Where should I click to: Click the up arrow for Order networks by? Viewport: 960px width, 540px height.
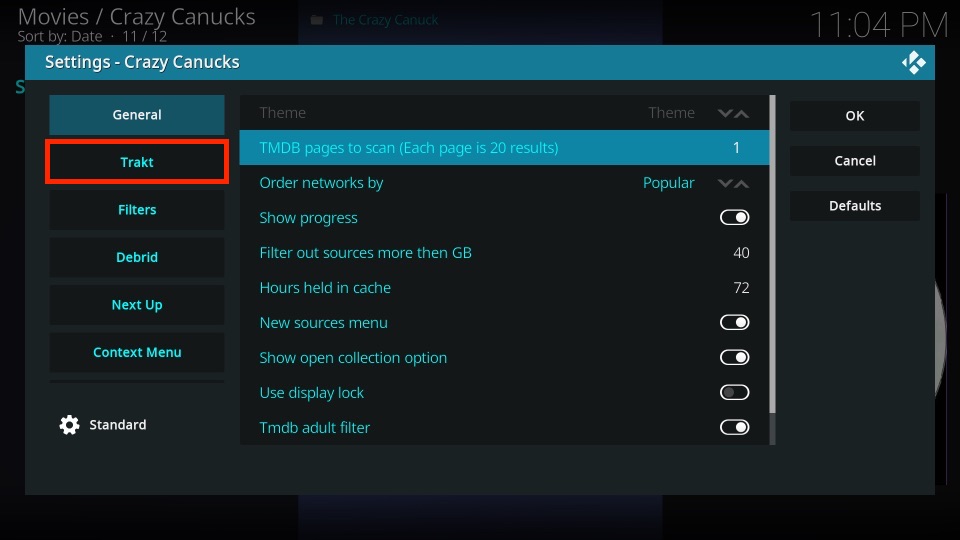(741, 183)
